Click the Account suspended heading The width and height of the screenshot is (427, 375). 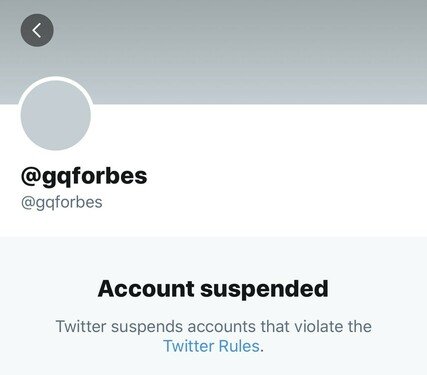click(x=213, y=289)
